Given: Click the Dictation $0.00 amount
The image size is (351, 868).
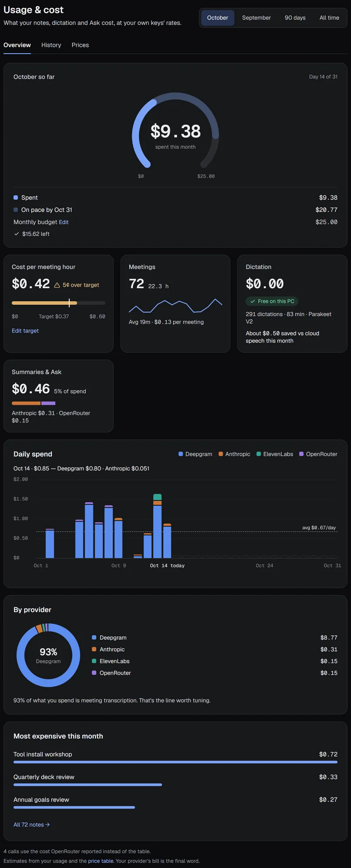Looking at the screenshot, I should pyautogui.click(x=265, y=284).
